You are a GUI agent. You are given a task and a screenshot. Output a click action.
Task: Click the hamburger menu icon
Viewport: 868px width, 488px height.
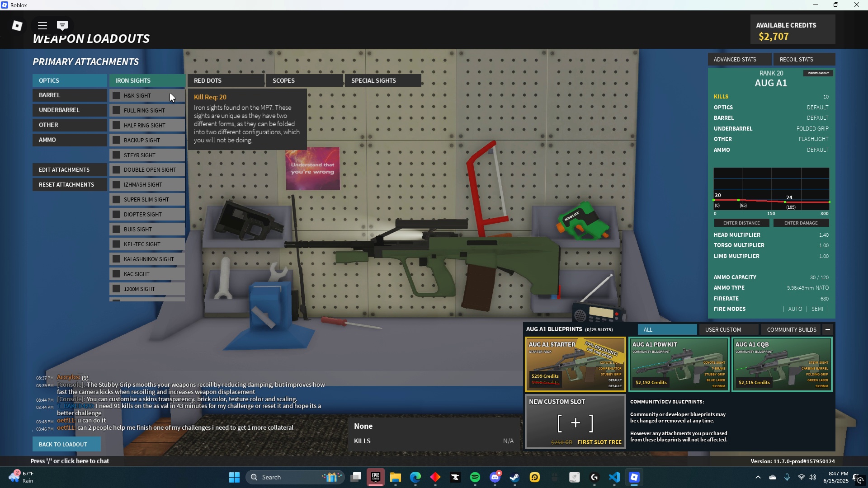pyautogui.click(x=42, y=26)
